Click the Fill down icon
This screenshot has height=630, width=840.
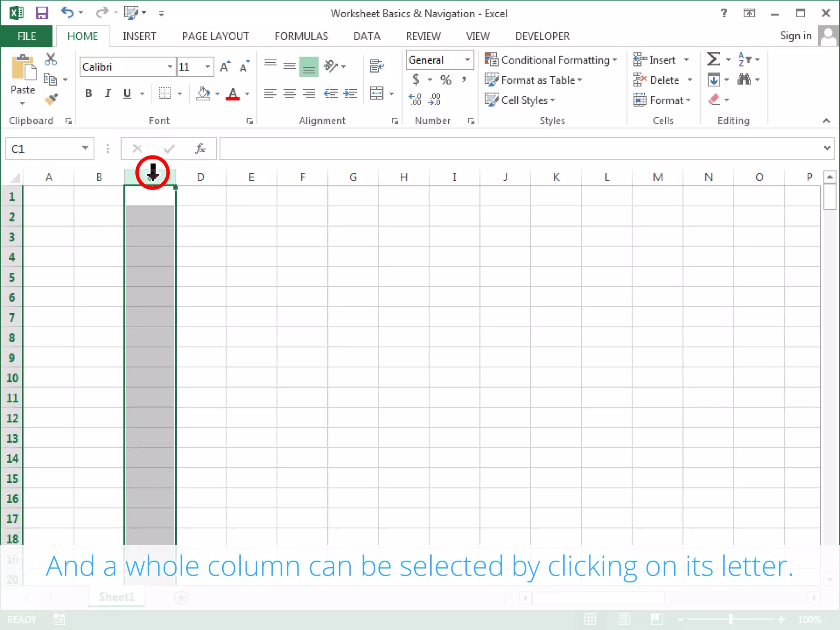tap(714, 79)
